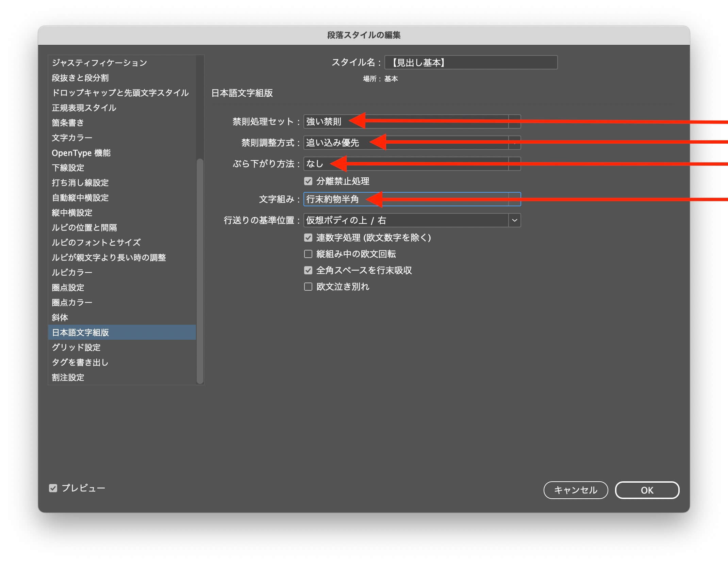Expand the 行送りの基準位置 dropdown arrow
Image resolution: width=728 pixels, height=563 pixels.
pos(514,220)
